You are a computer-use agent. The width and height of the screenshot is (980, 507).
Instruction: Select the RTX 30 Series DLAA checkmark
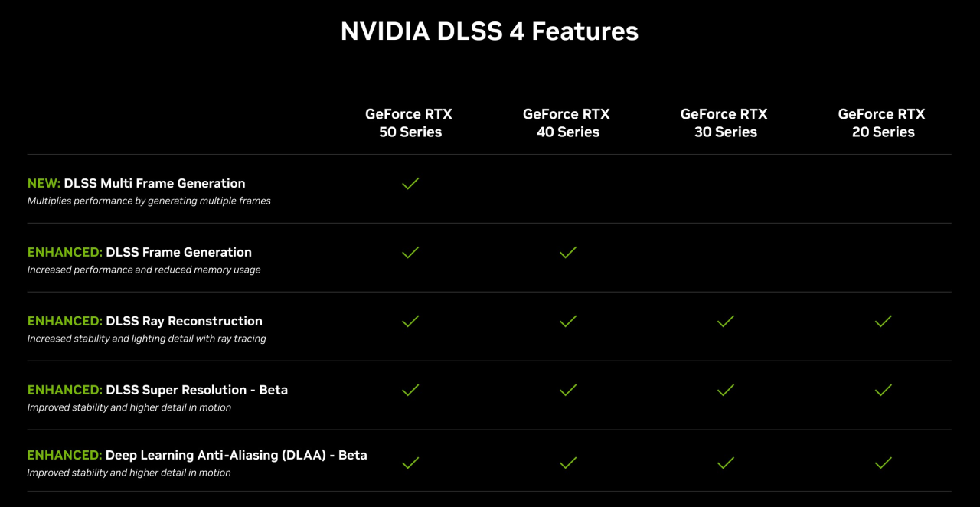pyautogui.click(x=726, y=463)
